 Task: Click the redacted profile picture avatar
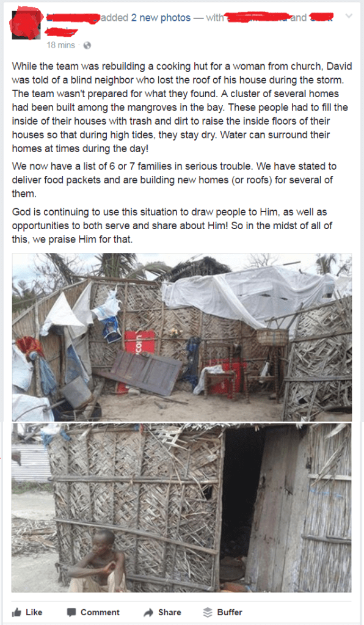click(x=26, y=24)
